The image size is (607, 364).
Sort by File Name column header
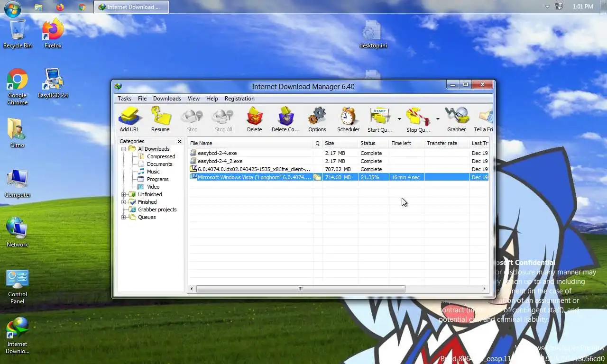point(250,143)
